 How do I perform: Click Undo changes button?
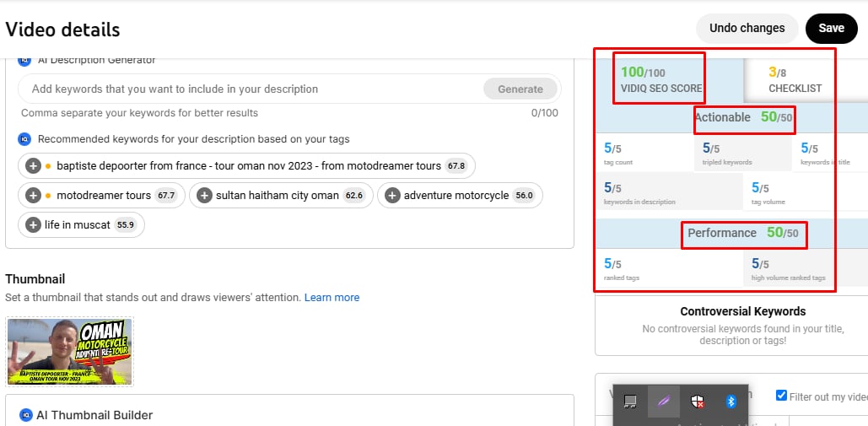pyautogui.click(x=747, y=28)
